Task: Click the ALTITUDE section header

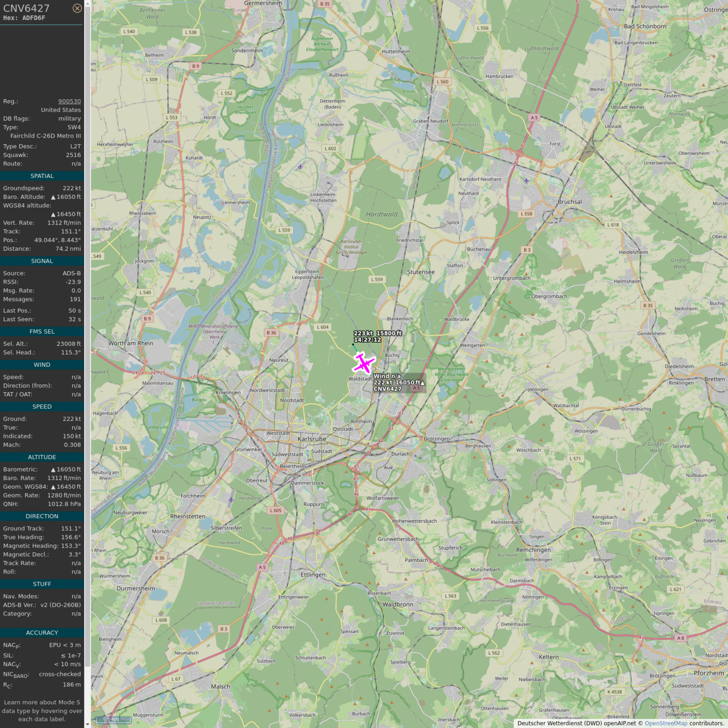Action: (x=42, y=457)
